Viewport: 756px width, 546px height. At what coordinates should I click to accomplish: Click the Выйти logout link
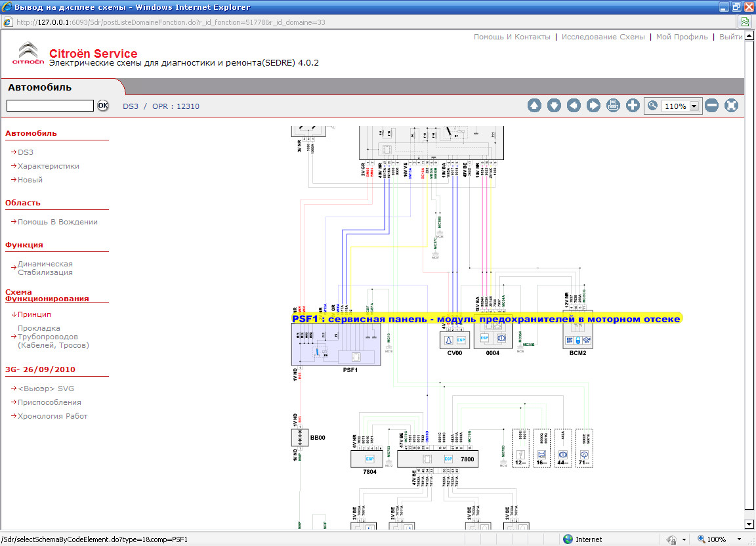tap(730, 37)
